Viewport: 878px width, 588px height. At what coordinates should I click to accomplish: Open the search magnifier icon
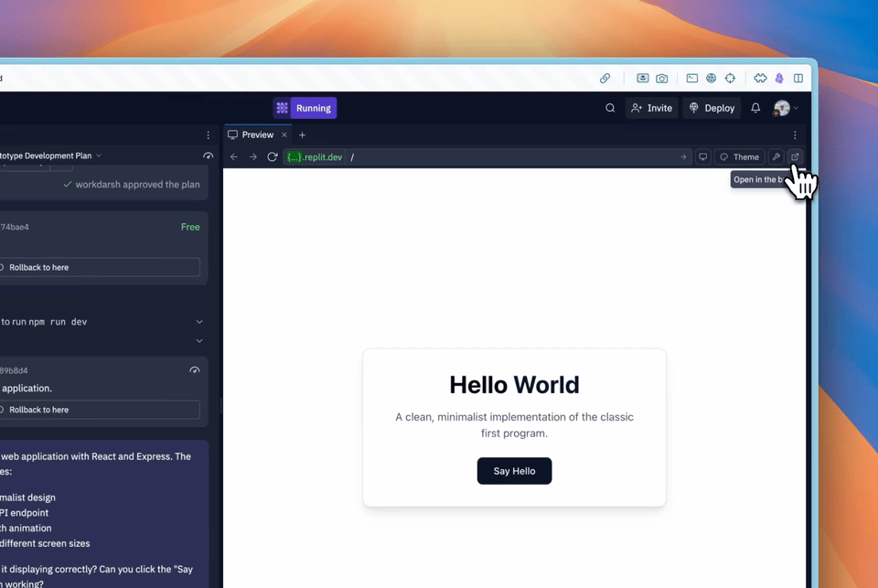click(x=610, y=108)
